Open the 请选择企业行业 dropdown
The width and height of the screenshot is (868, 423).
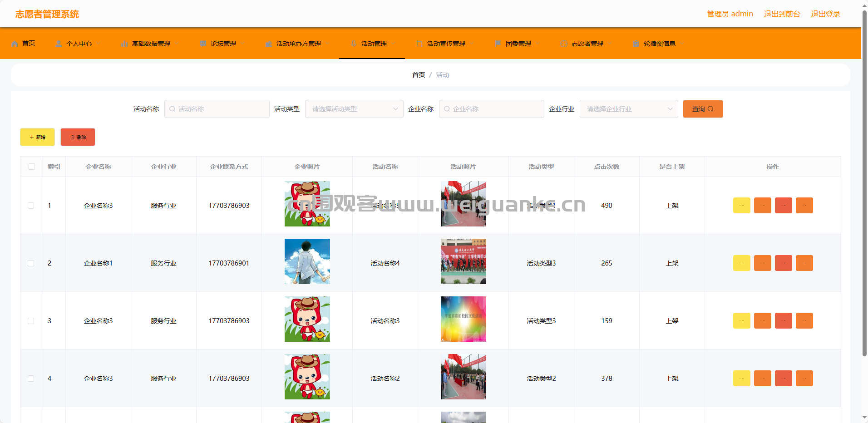click(629, 109)
